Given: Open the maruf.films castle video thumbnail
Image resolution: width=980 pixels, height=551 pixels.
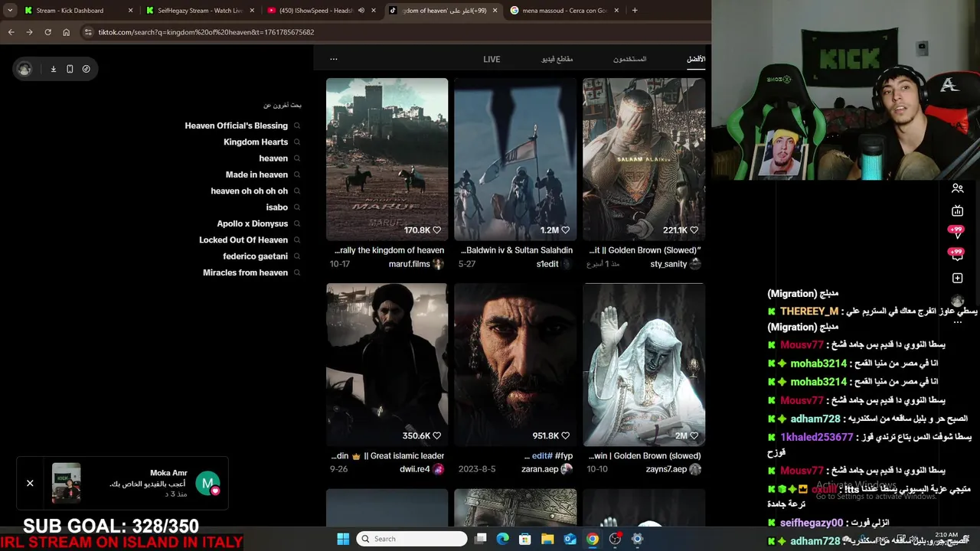Looking at the screenshot, I should 387,159.
